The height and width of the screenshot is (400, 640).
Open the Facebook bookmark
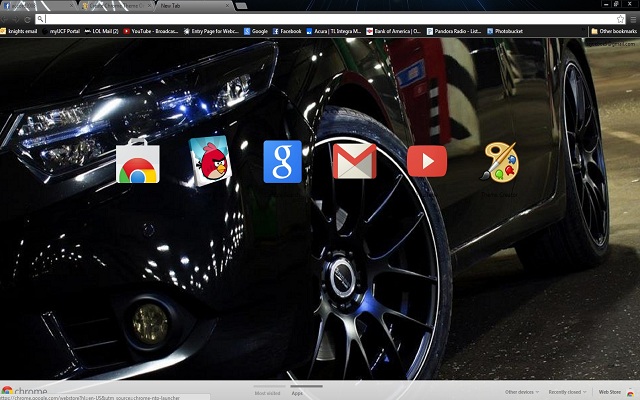point(287,31)
